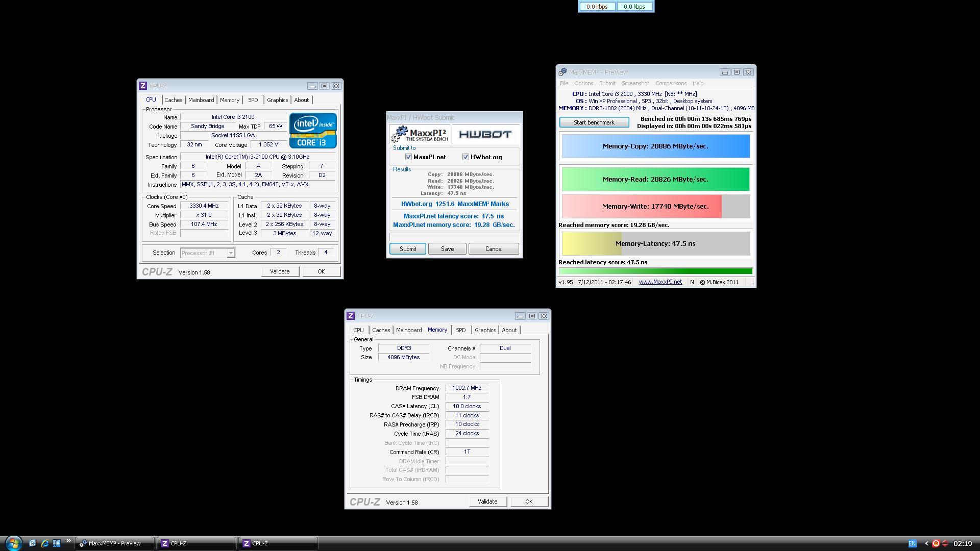The width and height of the screenshot is (980, 551).
Task: Expand the quick launch overflow chevron
Action: 68,542
